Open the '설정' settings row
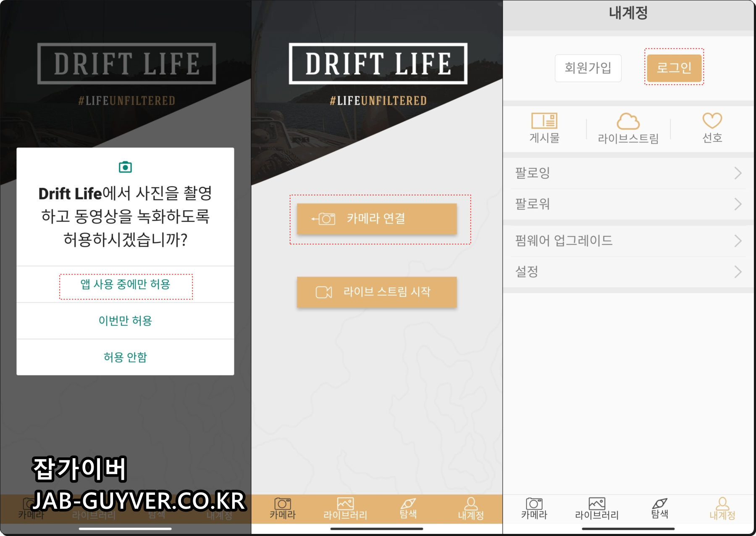 click(628, 272)
